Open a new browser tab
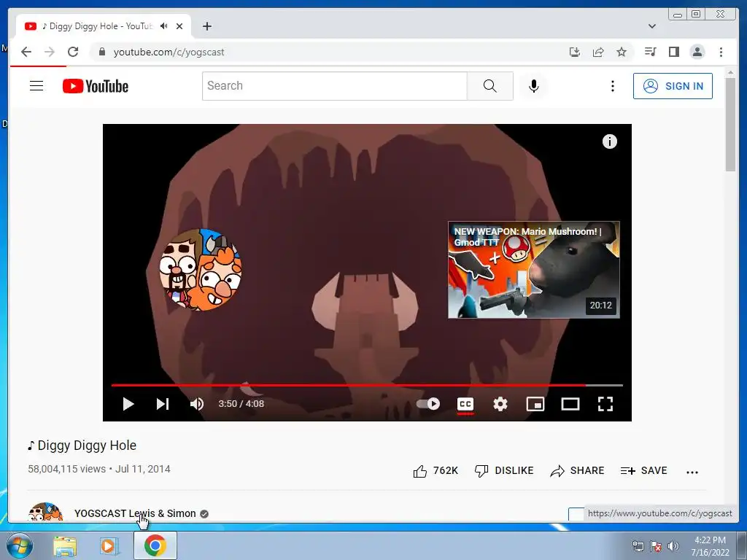 pyautogui.click(x=206, y=26)
